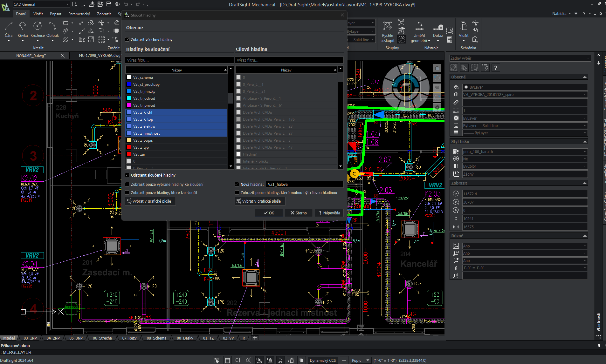This screenshot has height=364, width=606.
Task: Disable the Nová hladina checkbox
Action: click(x=237, y=184)
